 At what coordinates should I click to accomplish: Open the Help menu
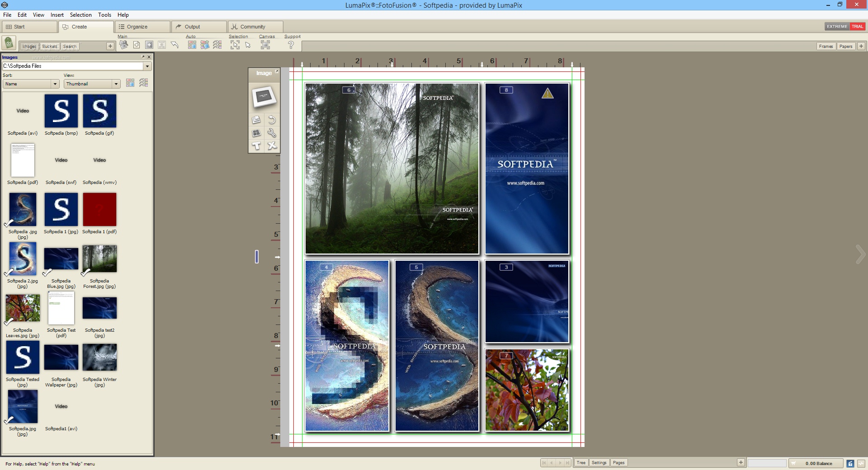coord(123,15)
